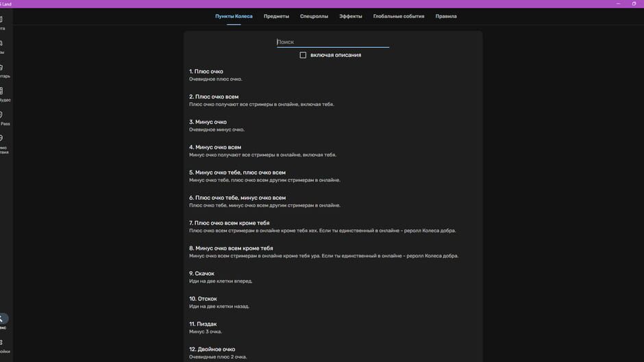Select the Пункты Колеса tab
644x362 pixels.
(234, 16)
